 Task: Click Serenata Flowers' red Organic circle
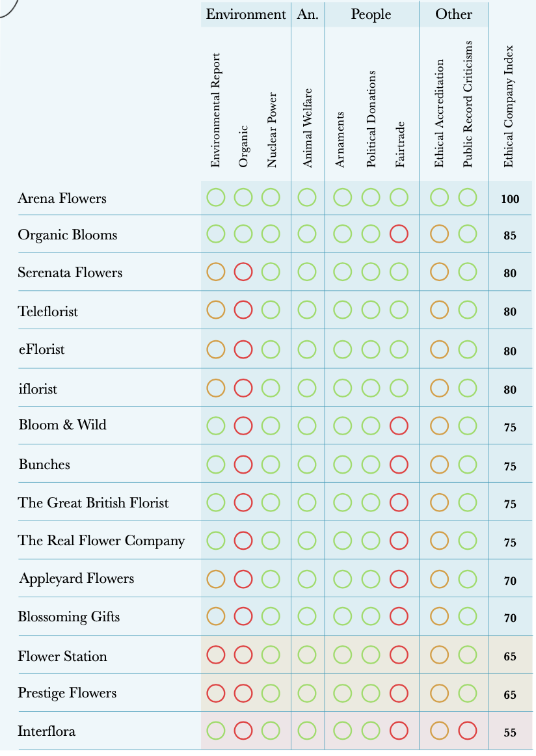pyautogui.click(x=243, y=273)
